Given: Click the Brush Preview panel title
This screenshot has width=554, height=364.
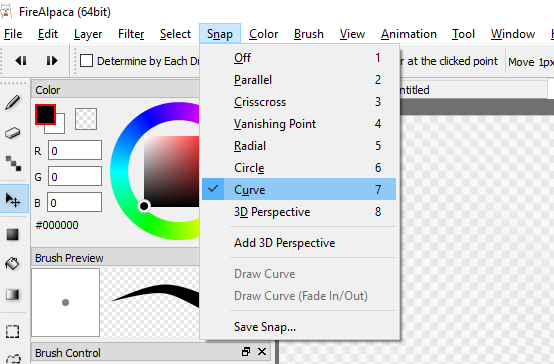Looking at the screenshot, I should (x=69, y=258).
